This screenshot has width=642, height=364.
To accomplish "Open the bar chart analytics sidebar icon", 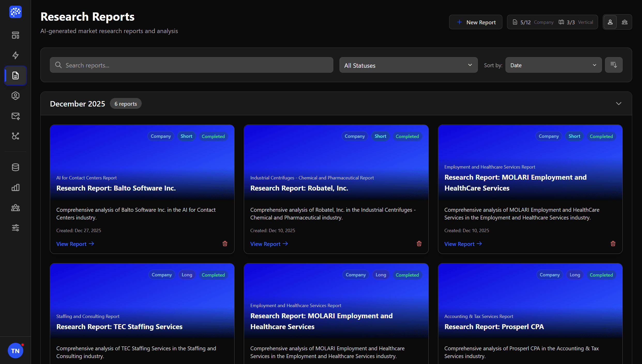I will point(16,187).
